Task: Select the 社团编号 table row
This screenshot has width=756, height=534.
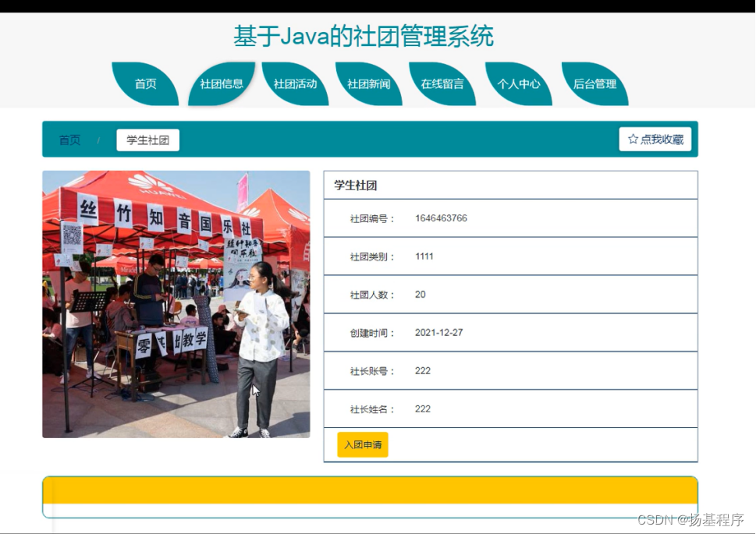Action: (510, 217)
